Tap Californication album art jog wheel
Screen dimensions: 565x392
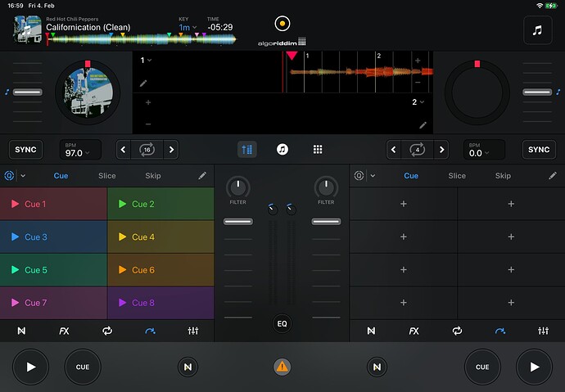point(88,92)
